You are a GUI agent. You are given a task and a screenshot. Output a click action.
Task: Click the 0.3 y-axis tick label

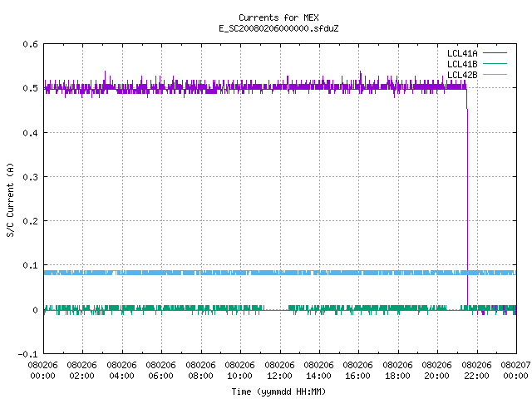click(x=30, y=177)
